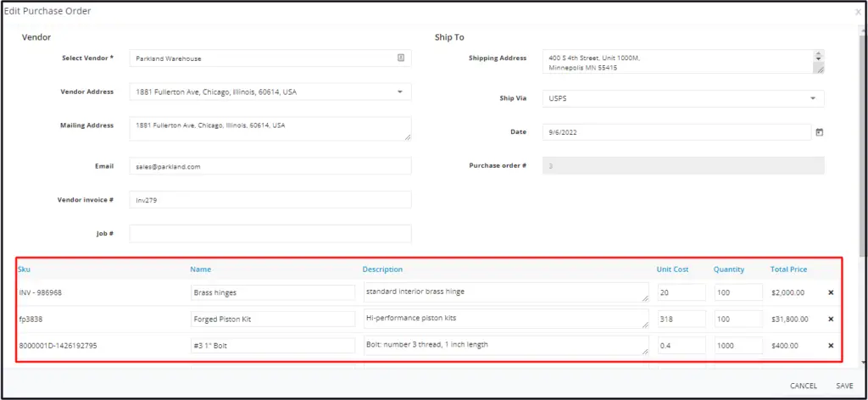The image size is (868, 400).
Task: Edit the Mailing Address text area
Action: [270, 128]
